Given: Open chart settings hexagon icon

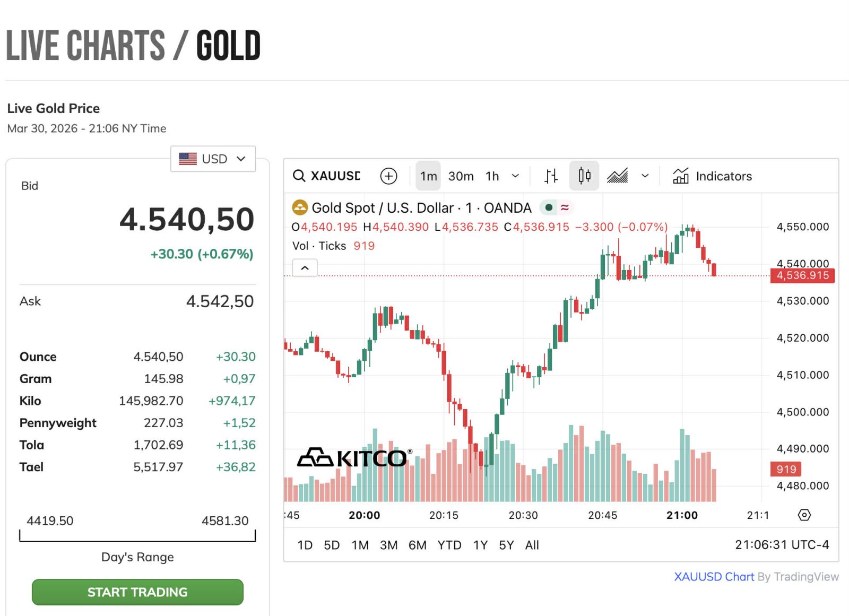Looking at the screenshot, I should point(804,515).
